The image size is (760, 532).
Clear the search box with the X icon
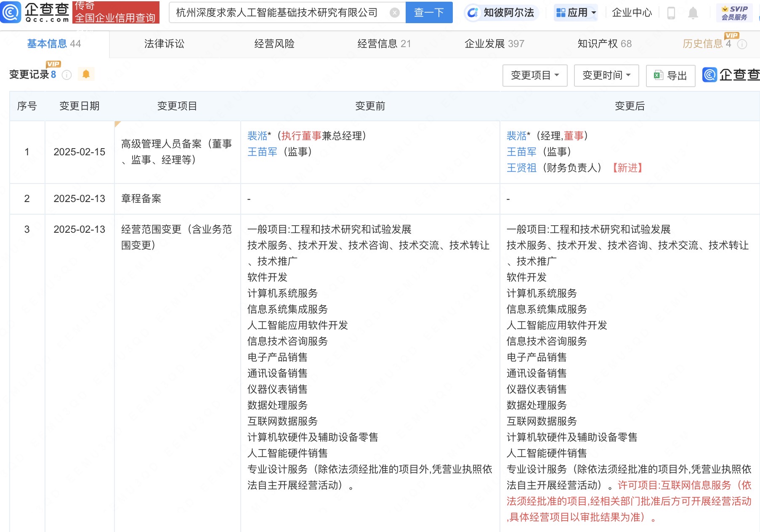pyautogui.click(x=394, y=13)
